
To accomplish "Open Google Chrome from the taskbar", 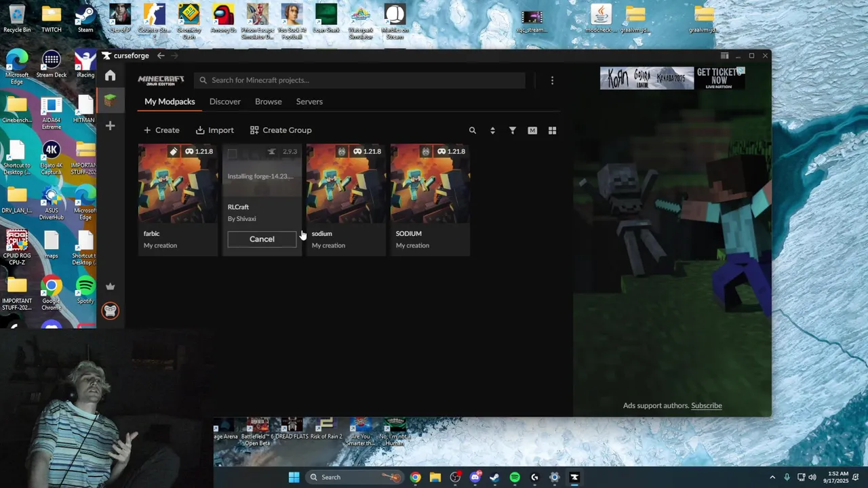I will click(x=415, y=477).
